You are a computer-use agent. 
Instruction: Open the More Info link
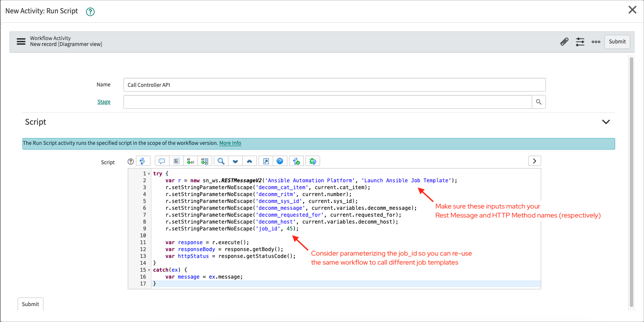(x=230, y=143)
